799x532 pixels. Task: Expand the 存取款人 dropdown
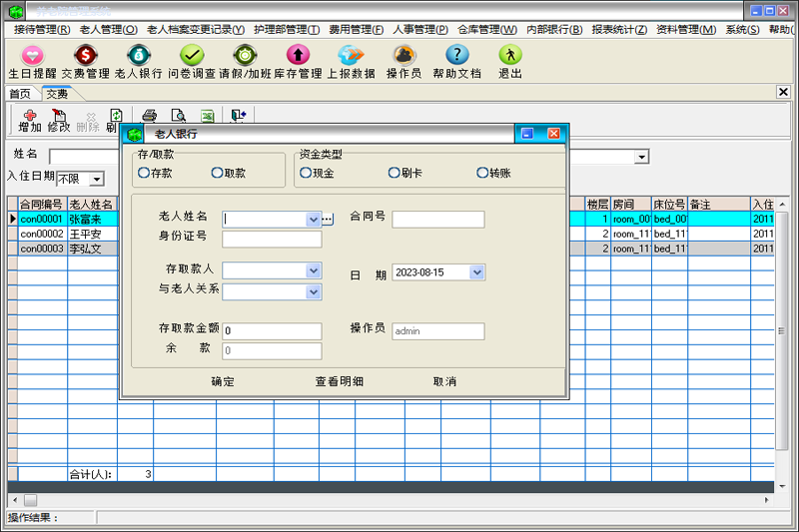click(x=313, y=270)
